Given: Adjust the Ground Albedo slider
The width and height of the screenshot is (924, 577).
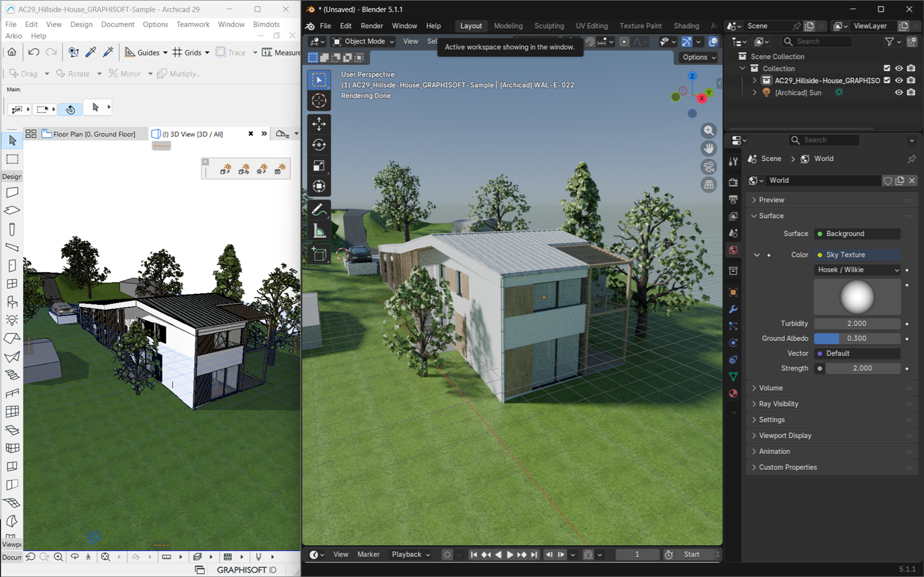Looking at the screenshot, I should coord(857,338).
